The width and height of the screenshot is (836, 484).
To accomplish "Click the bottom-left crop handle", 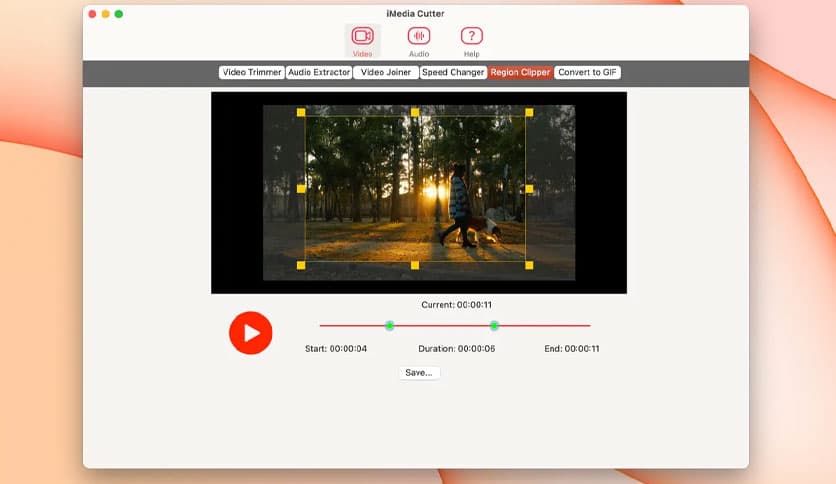I will (301, 265).
